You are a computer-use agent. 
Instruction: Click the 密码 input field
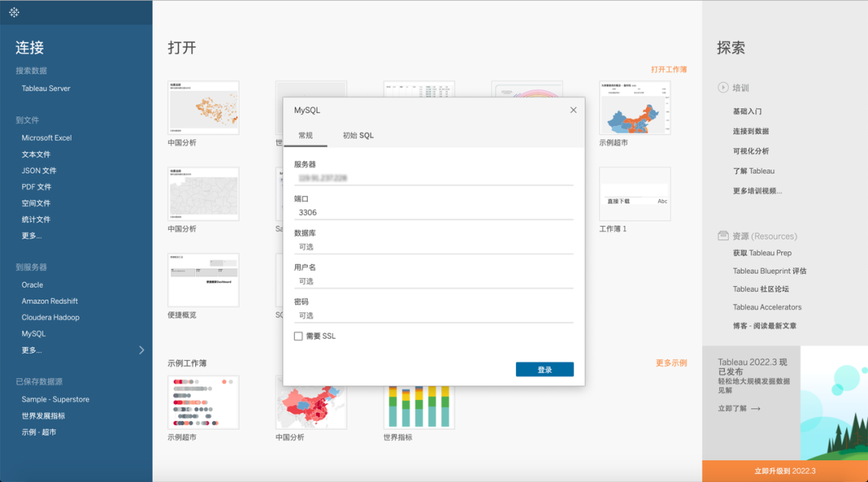(x=433, y=316)
